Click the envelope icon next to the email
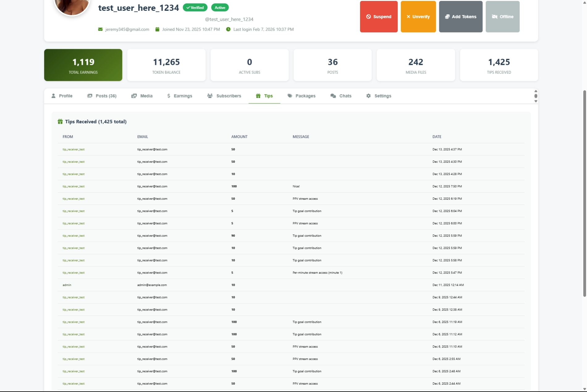 [x=100, y=29]
